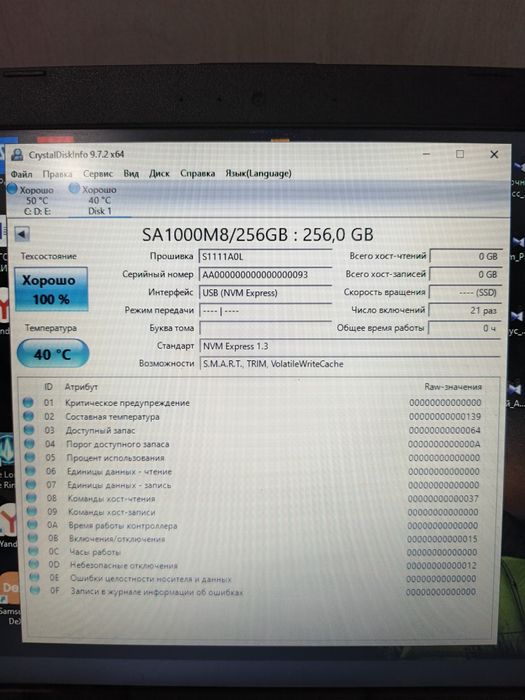Click the ID column header
Image resolution: width=525 pixels, height=700 pixels.
48,387
